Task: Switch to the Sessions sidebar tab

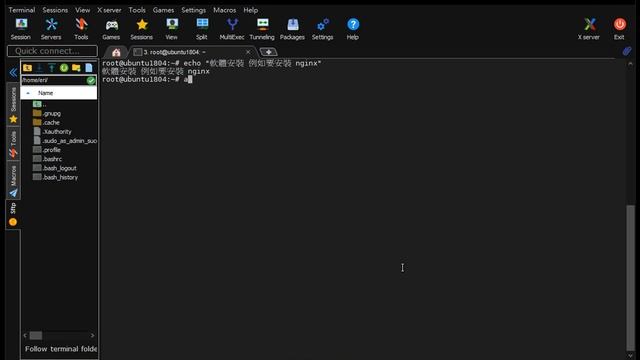Action: click(x=13, y=104)
